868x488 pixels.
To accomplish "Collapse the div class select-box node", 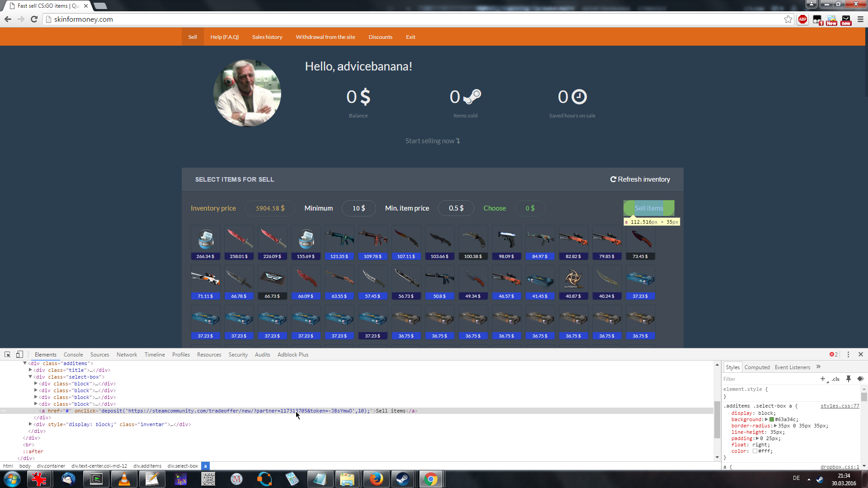I will (30, 377).
